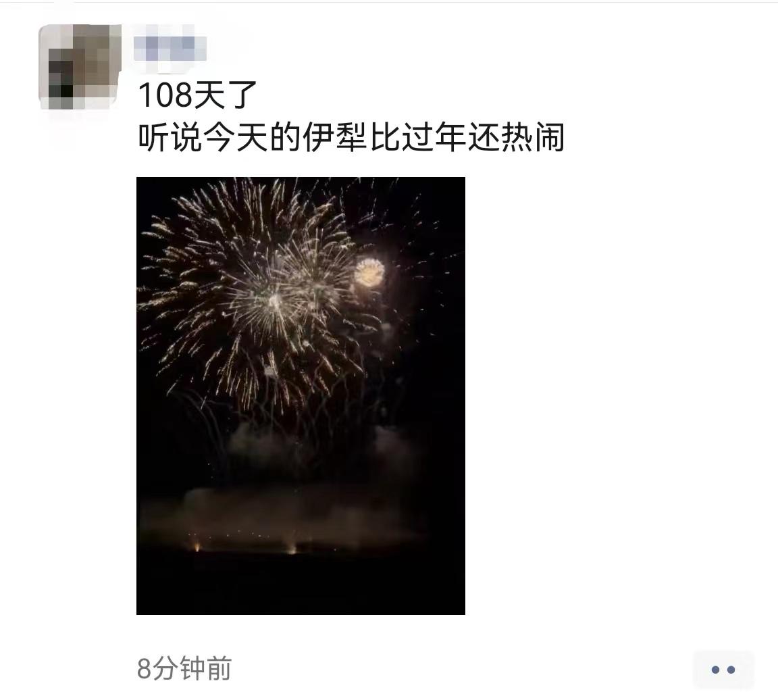The height and width of the screenshot is (700, 778).
Task: Open the fireworks photo thumbnail
Action: pos(301,396)
